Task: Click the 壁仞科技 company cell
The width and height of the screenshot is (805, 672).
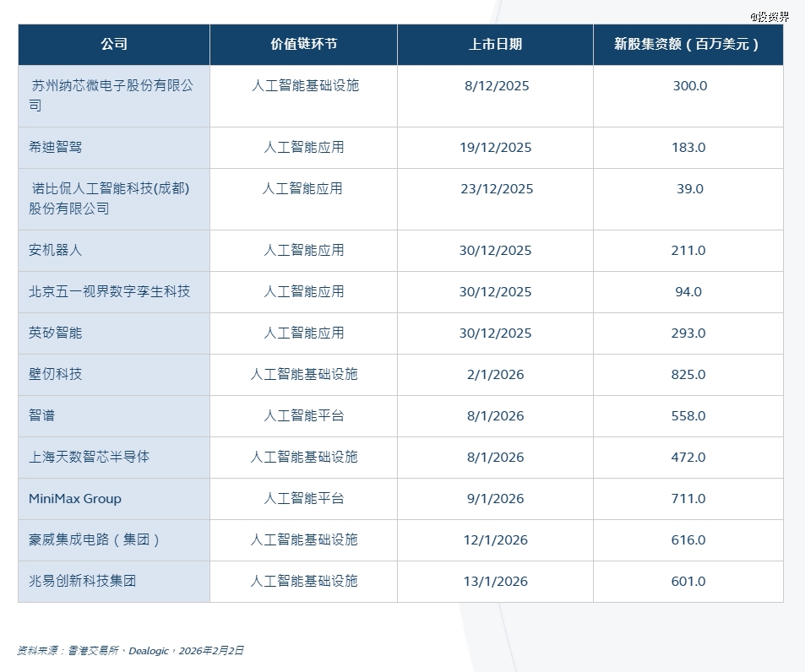Action: [x=56, y=375]
